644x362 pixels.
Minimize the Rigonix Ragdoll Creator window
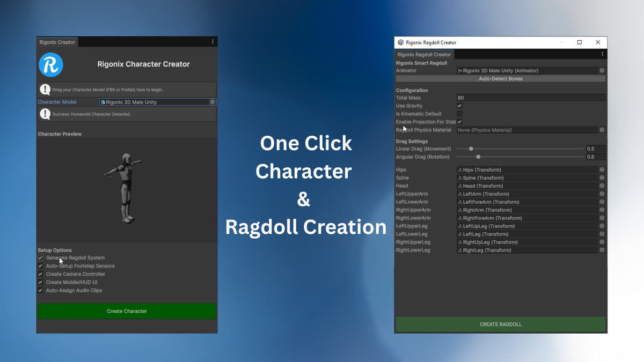tap(561, 42)
